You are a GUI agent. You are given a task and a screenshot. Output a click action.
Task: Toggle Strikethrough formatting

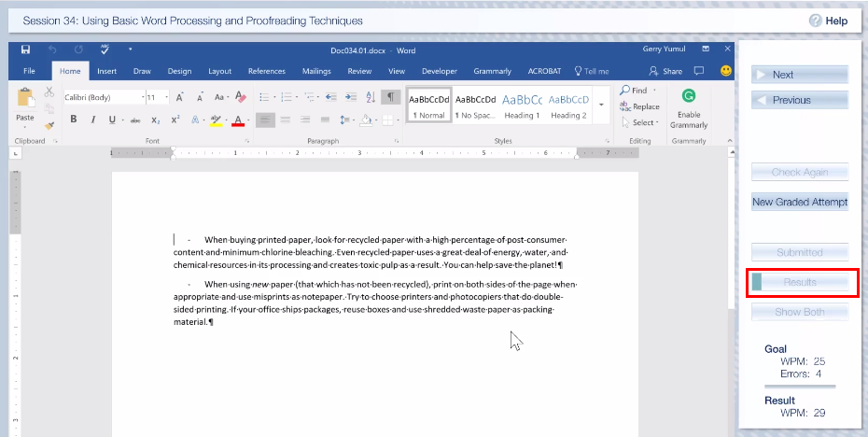[x=135, y=120]
